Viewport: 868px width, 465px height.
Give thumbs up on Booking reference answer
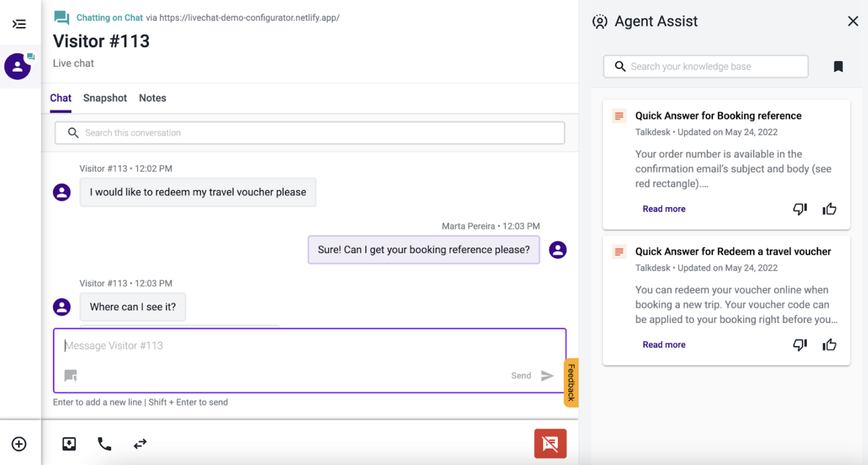[829, 209]
